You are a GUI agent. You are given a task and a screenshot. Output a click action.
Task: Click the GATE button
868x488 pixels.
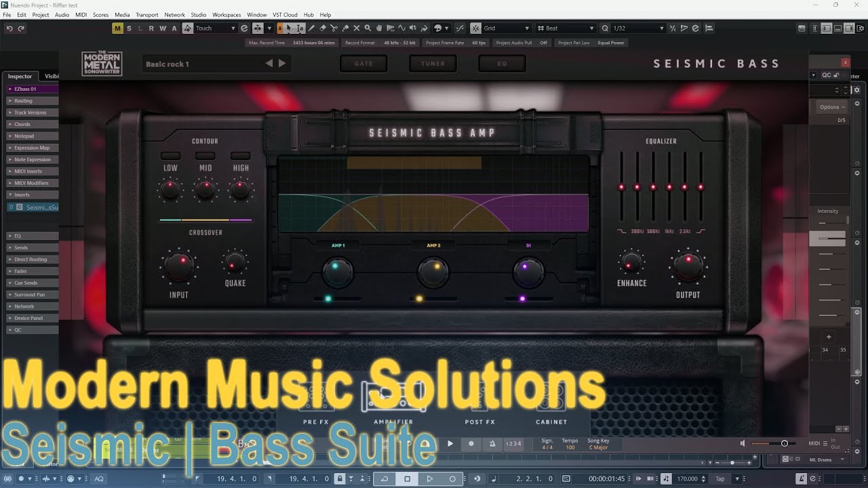point(363,64)
